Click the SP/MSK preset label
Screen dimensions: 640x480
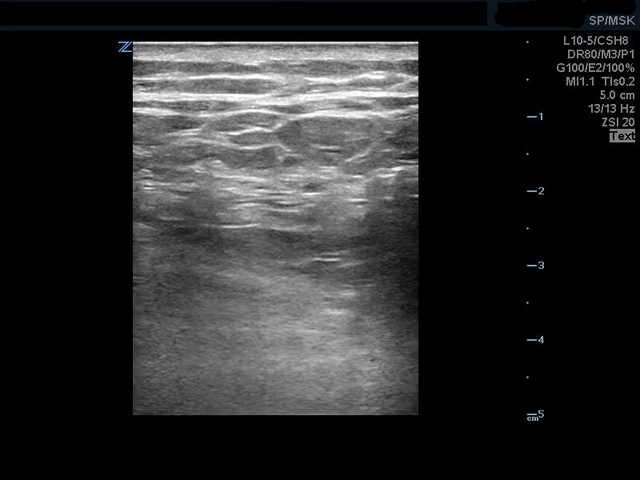pyautogui.click(x=611, y=20)
